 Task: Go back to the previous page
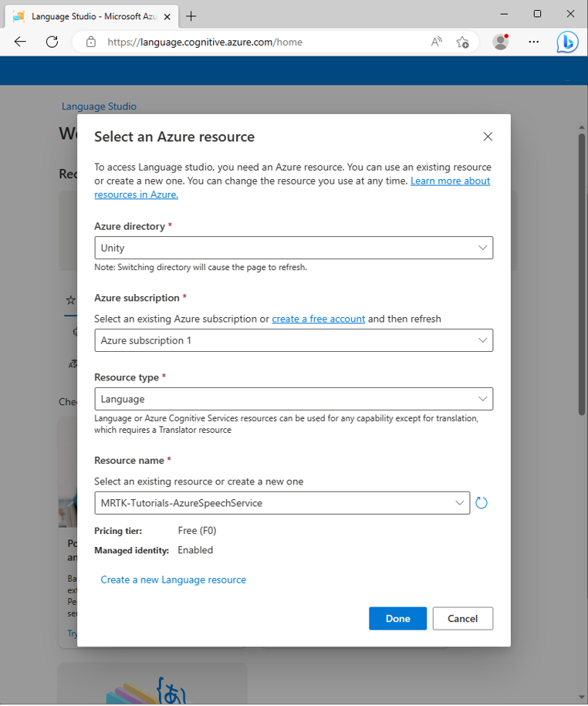pyautogui.click(x=20, y=42)
